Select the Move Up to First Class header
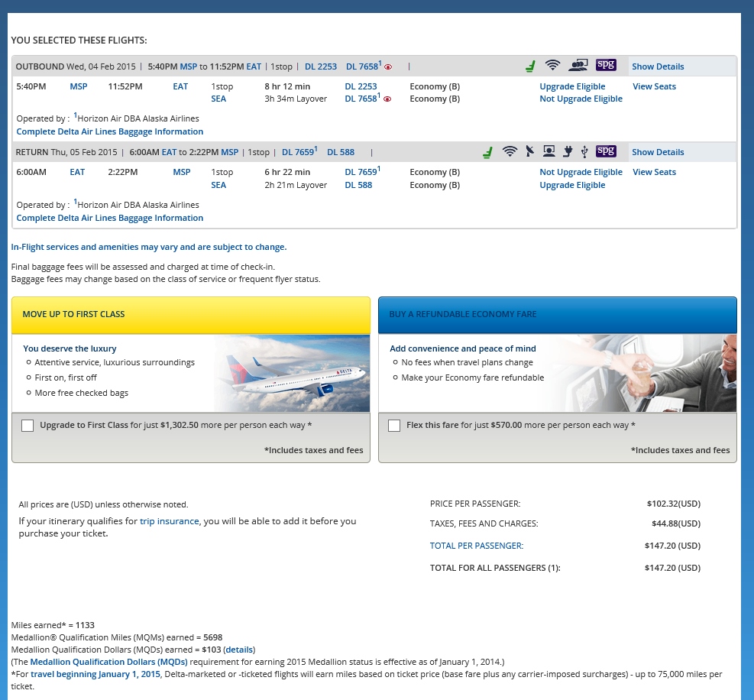Image resolution: width=754 pixels, height=700 pixels. [191, 315]
